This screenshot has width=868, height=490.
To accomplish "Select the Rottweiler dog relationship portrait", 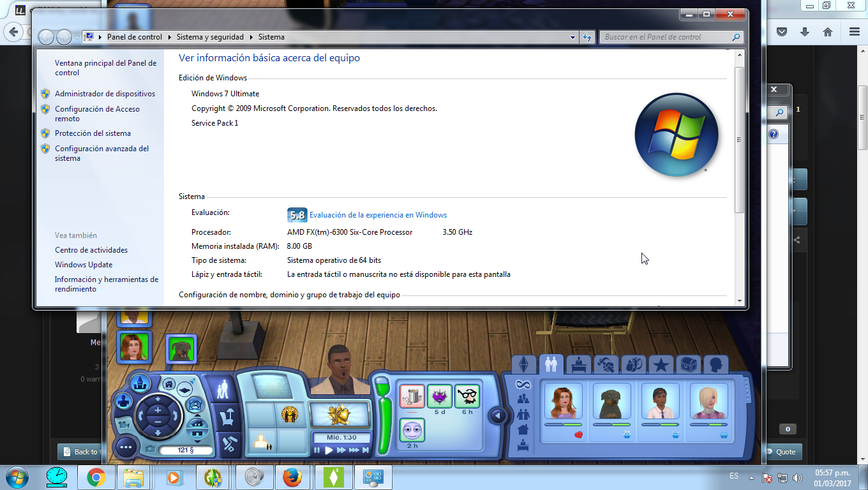I will (x=611, y=401).
